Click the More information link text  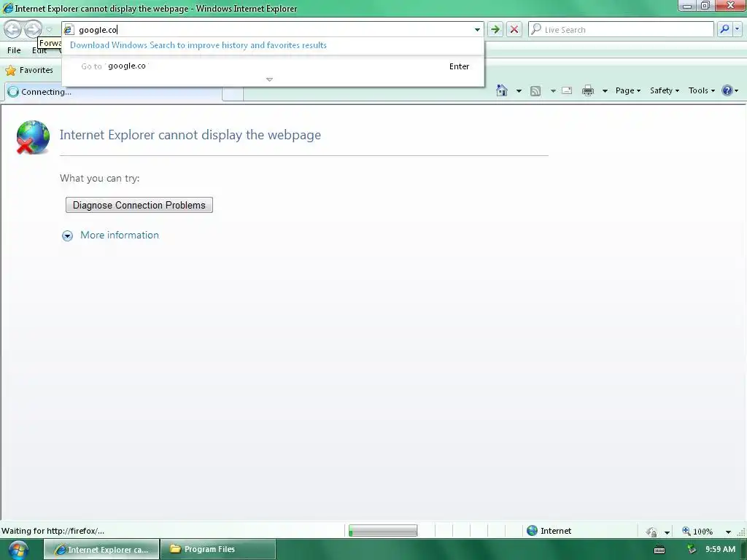point(120,236)
